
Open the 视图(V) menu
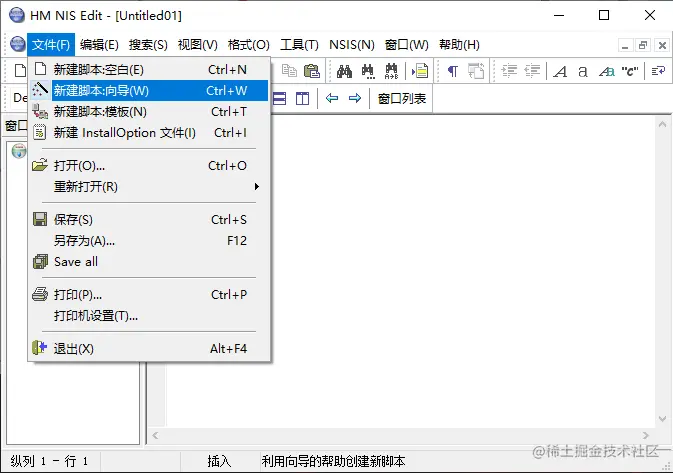197,45
